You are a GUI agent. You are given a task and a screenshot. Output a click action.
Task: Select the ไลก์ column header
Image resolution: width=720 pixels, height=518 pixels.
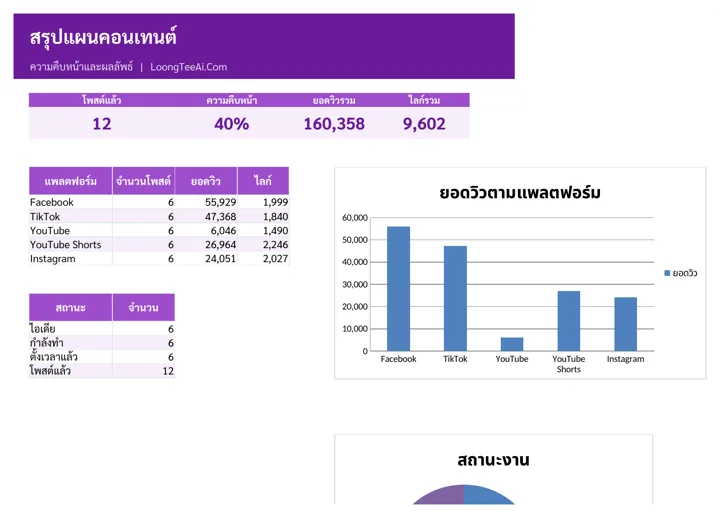click(x=263, y=181)
